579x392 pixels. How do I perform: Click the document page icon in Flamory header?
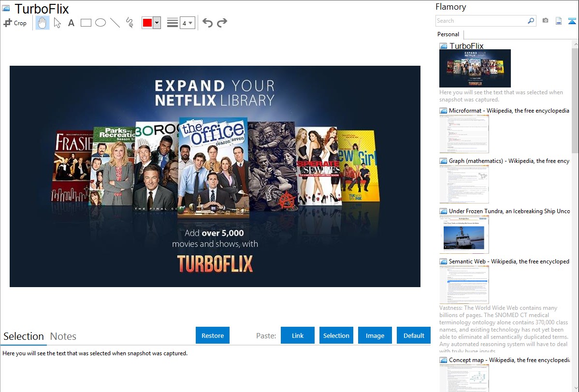(559, 21)
